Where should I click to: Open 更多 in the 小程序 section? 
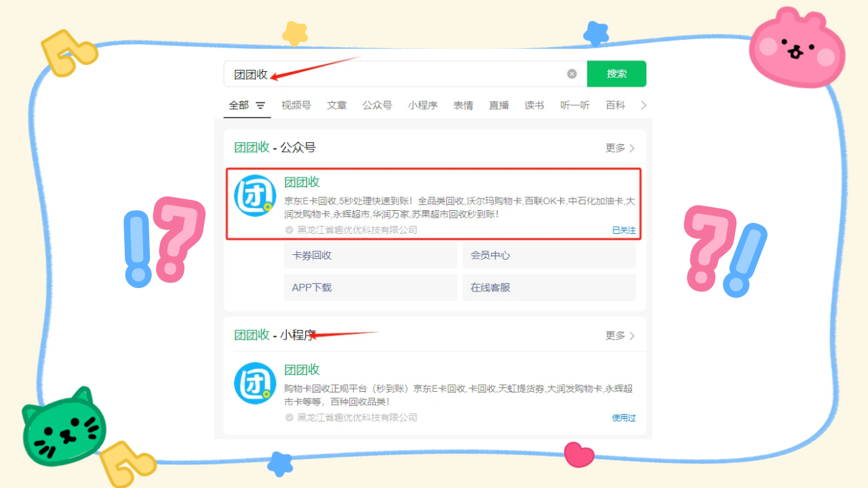click(x=620, y=335)
